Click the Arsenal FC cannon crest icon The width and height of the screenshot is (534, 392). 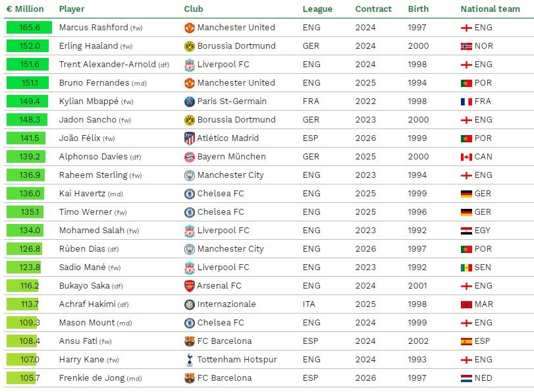click(x=190, y=286)
